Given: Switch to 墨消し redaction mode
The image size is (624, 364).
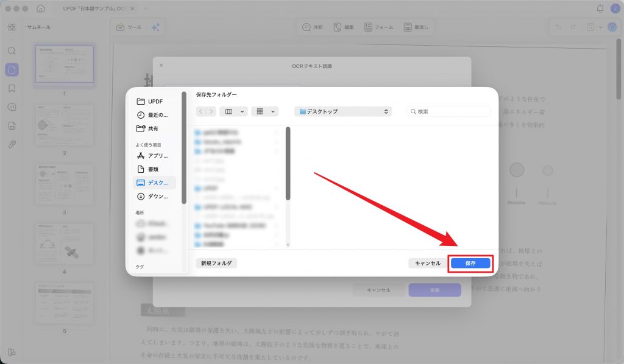Looking at the screenshot, I should click(416, 27).
